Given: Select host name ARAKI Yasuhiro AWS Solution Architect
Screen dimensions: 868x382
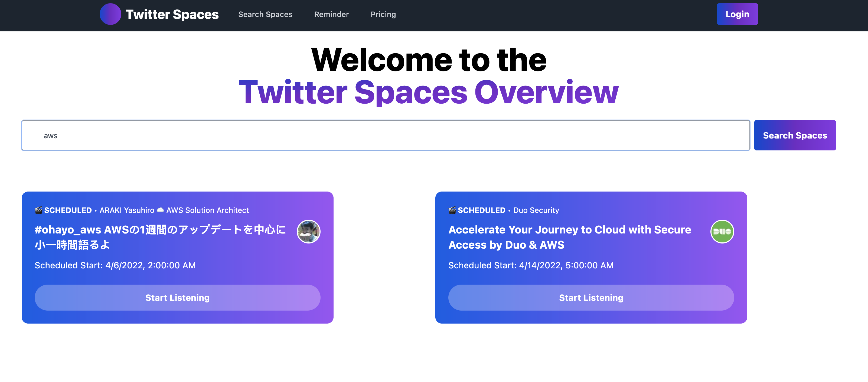Looking at the screenshot, I should (174, 210).
